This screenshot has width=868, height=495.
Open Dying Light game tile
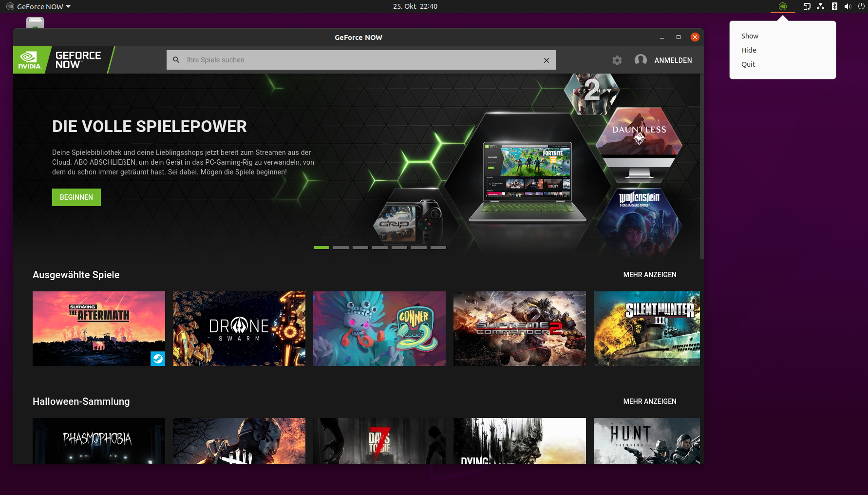click(x=520, y=441)
